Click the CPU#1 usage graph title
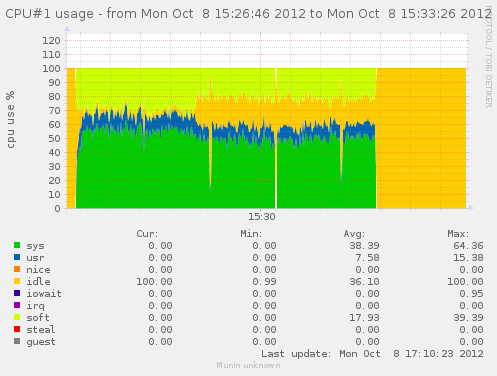 click(x=248, y=14)
